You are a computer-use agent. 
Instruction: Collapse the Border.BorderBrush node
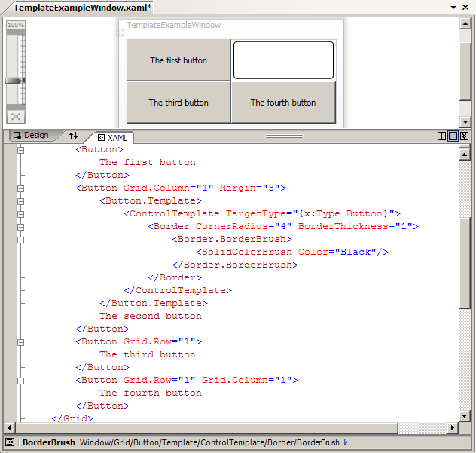pos(20,240)
